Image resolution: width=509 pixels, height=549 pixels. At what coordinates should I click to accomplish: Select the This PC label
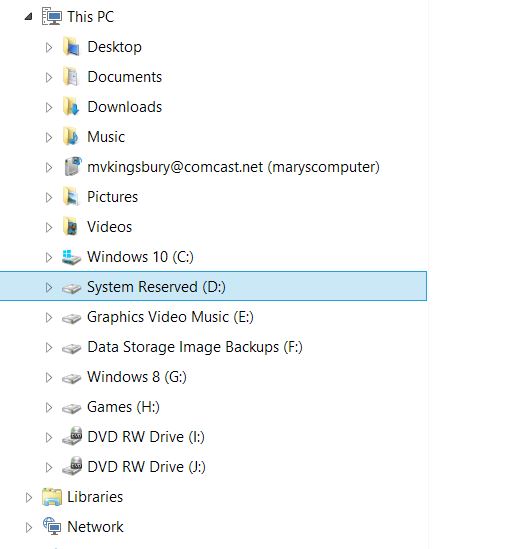click(x=91, y=17)
